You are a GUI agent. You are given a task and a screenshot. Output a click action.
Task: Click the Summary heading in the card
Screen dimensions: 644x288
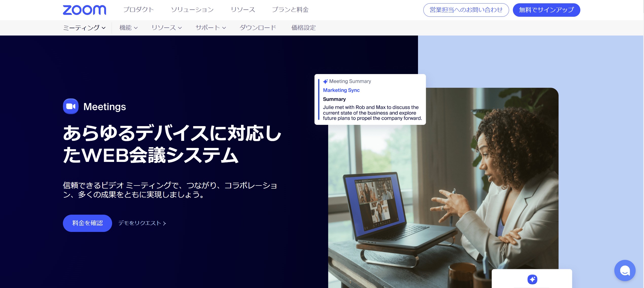pyautogui.click(x=334, y=99)
